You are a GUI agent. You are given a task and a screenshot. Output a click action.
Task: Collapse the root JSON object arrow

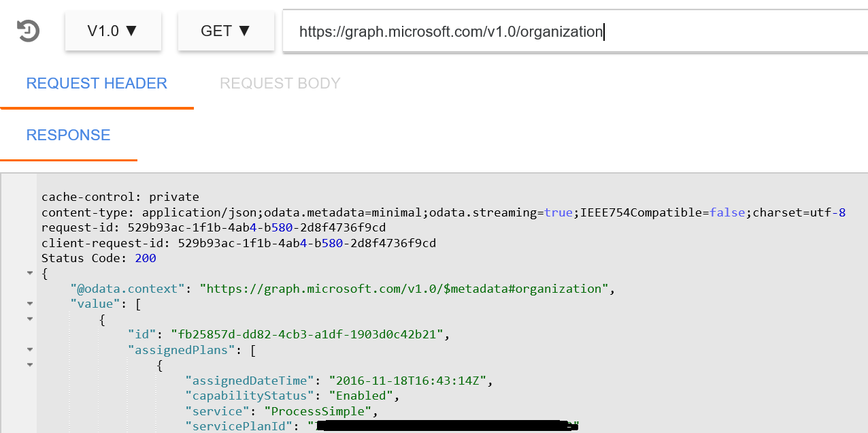(29, 274)
